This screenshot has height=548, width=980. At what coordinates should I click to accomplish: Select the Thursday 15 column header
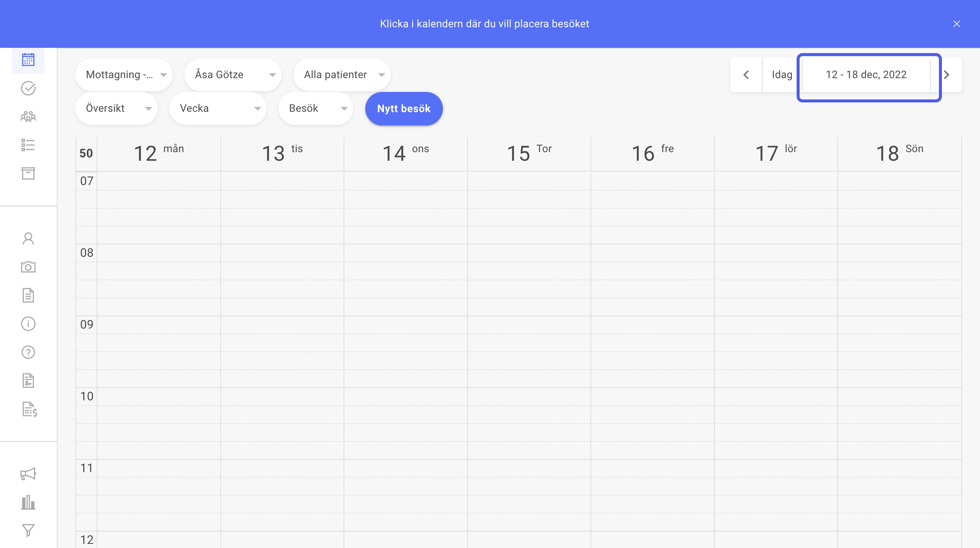[x=529, y=154]
